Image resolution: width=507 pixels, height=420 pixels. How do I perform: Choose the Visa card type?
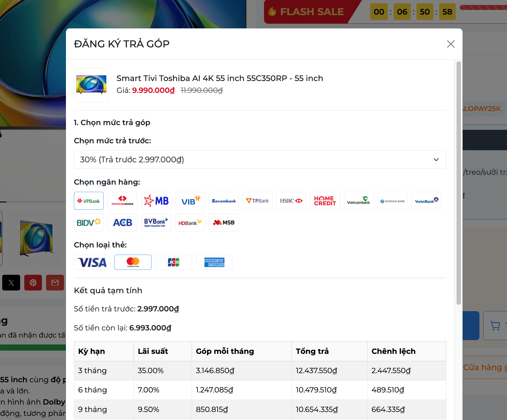92,262
